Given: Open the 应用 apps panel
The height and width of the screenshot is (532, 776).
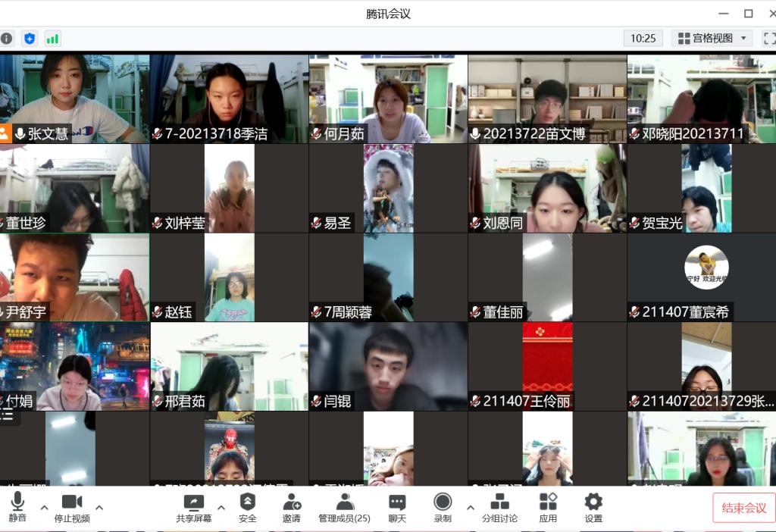Looking at the screenshot, I should (548, 507).
